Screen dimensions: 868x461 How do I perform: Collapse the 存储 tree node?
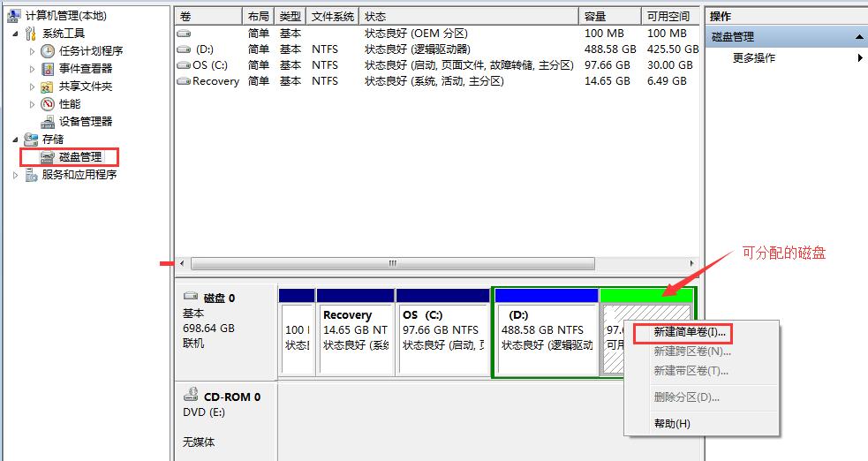tap(16, 140)
